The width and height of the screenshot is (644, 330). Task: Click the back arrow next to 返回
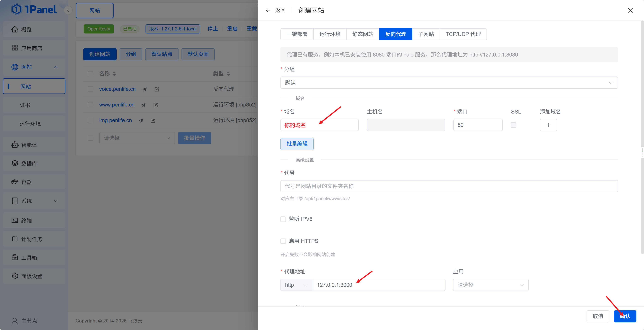[268, 10]
